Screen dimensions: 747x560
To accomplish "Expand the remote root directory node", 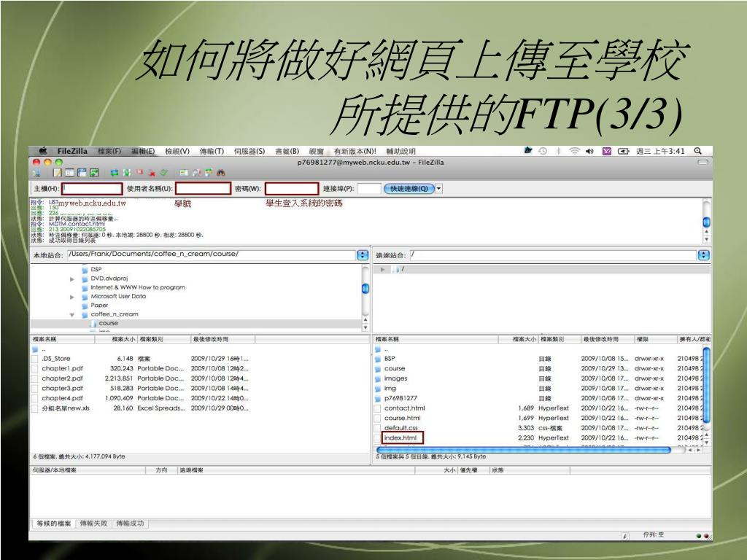I will click(x=382, y=270).
